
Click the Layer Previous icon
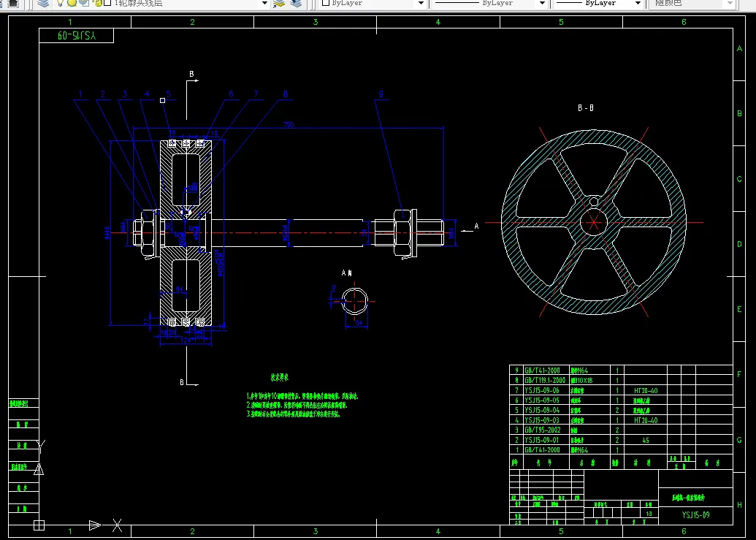click(x=296, y=3)
